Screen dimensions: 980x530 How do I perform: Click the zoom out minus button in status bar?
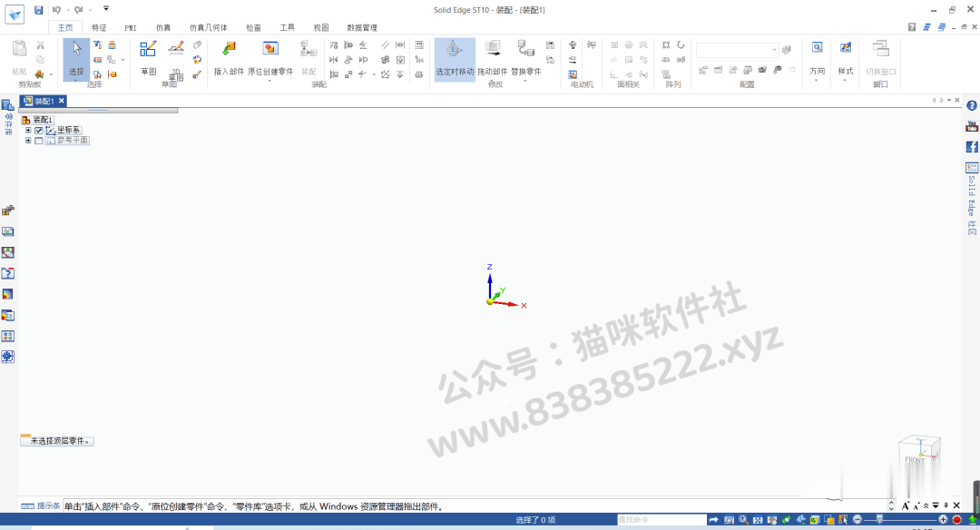(857, 520)
